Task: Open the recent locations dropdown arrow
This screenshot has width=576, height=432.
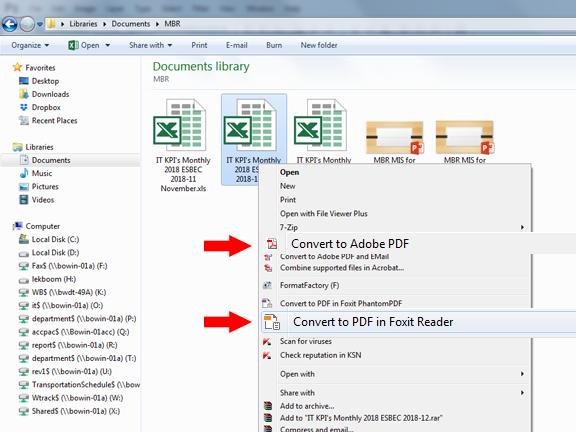Action: pos(40,24)
